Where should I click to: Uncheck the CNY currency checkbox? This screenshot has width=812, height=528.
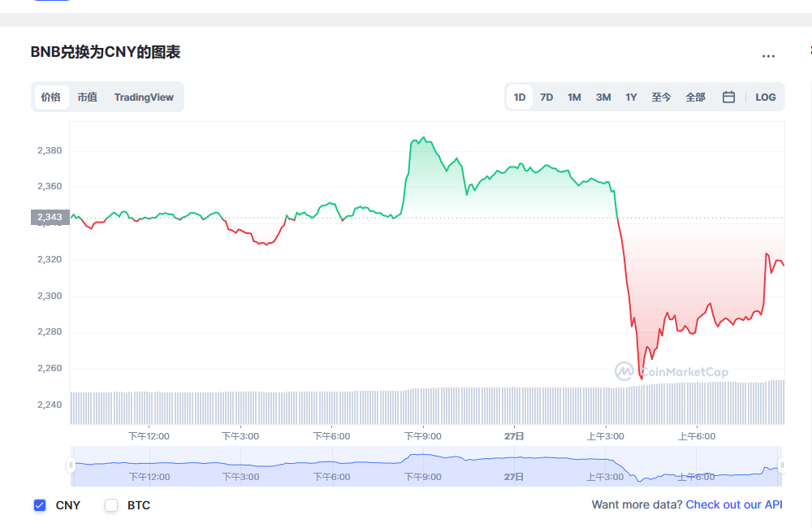(x=40, y=505)
